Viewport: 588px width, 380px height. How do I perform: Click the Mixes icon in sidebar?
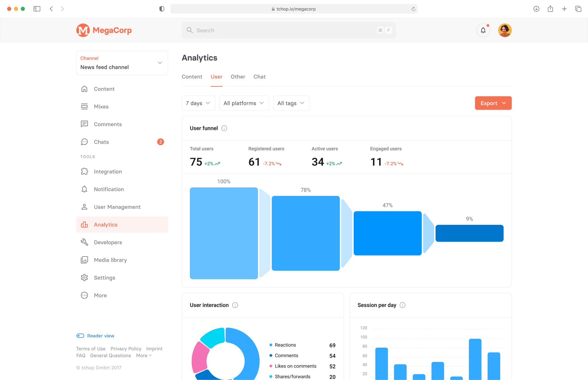click(84, 106)
